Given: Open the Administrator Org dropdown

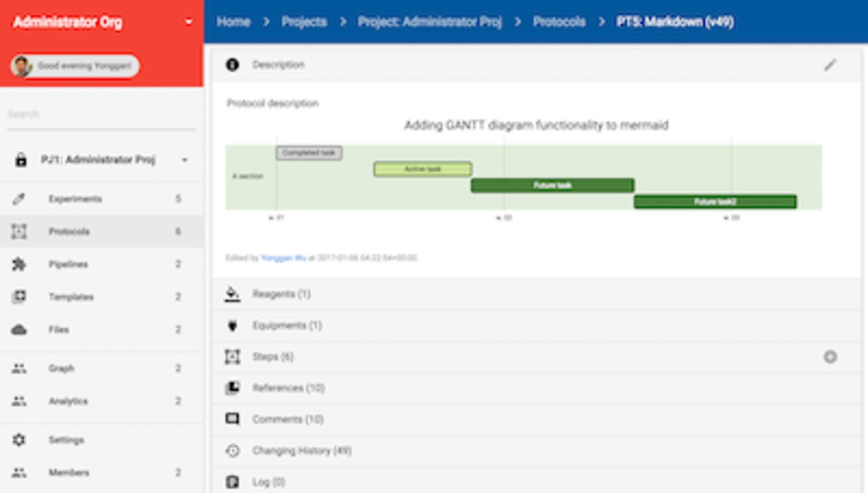Looking at the screenshot, I should tap(188, 22).
